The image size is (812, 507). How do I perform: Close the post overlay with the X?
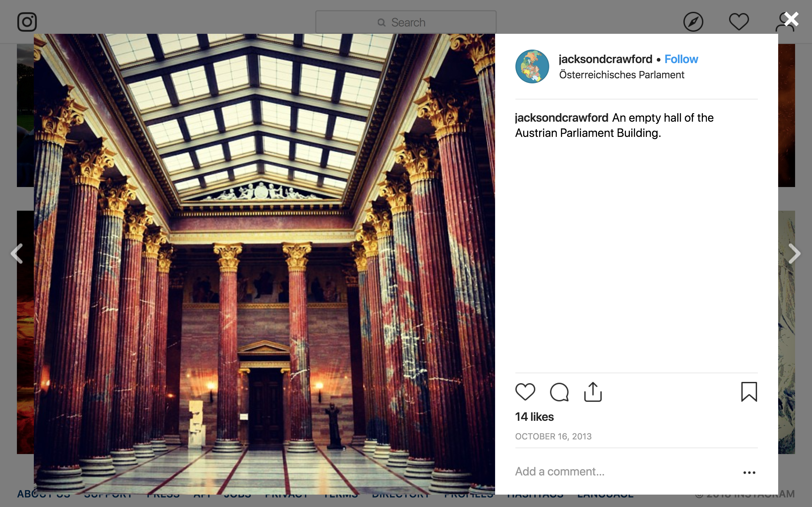(791, 19)
